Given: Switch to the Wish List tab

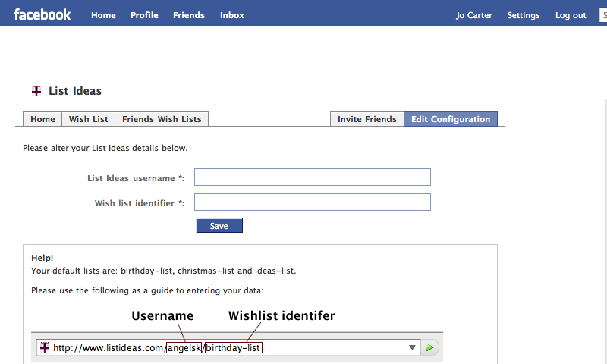Looking at the screenshot, I should (x=88, y=119).
